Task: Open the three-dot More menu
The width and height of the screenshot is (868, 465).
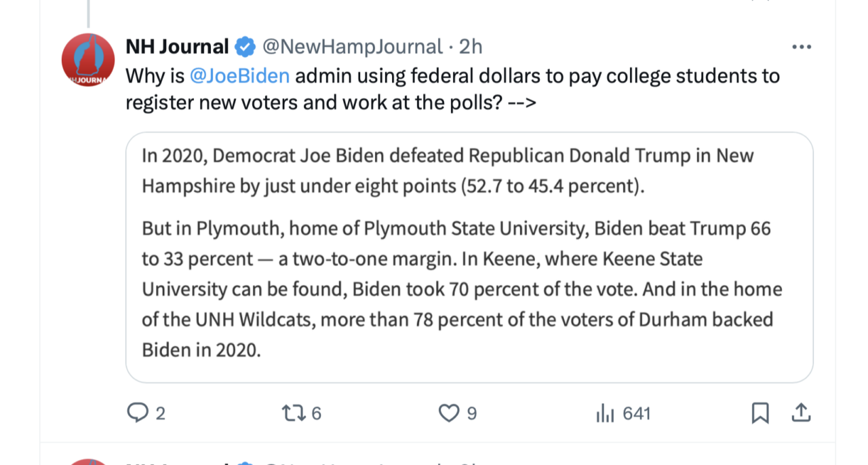Action: point(802,48)
